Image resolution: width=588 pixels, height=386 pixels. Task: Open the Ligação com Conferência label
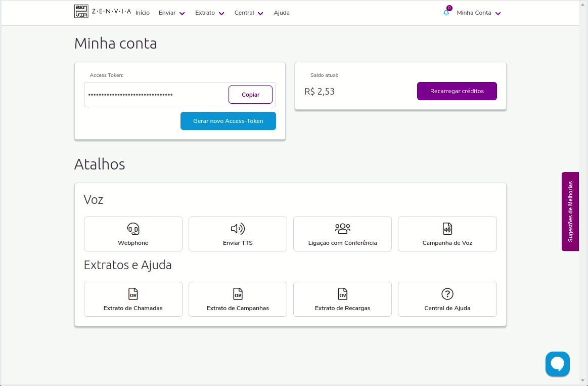click(342, 243)
